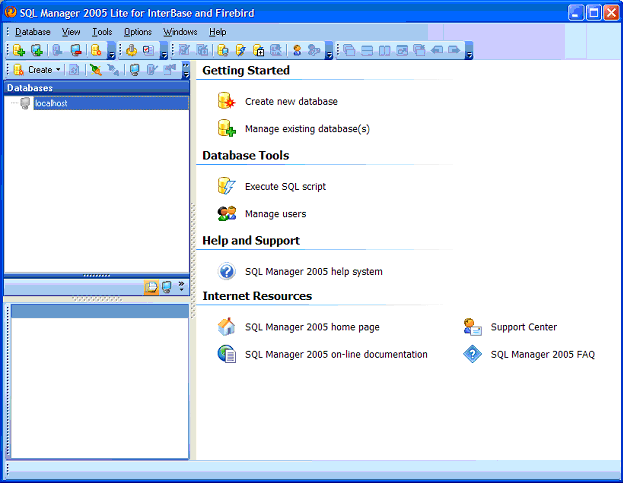Click the Next Window right-arrow icon
Viewport: 623px width, 483px height.
coord(454,50)
